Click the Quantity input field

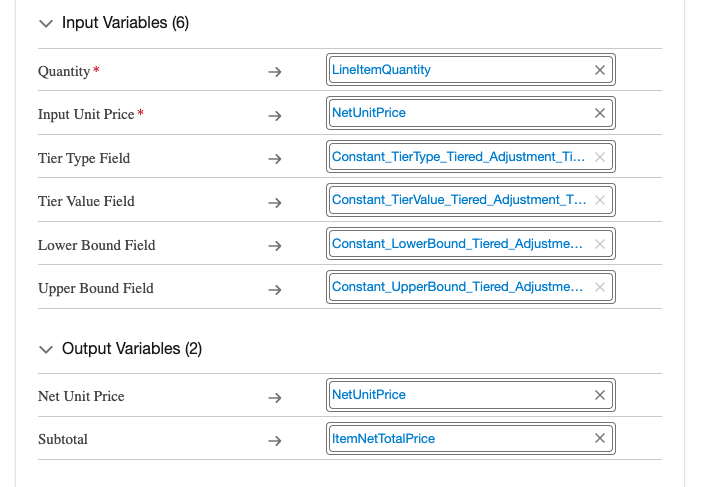[460, 70]
